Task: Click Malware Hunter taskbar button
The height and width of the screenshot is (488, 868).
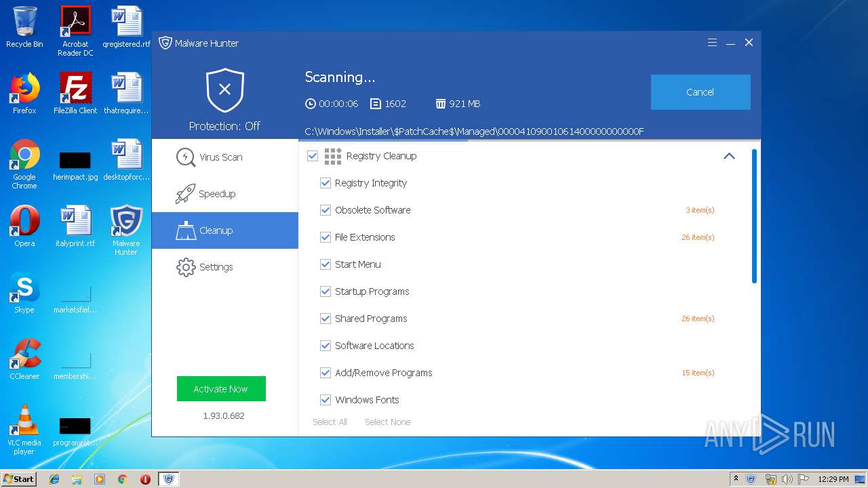Action: coord(168,479)
